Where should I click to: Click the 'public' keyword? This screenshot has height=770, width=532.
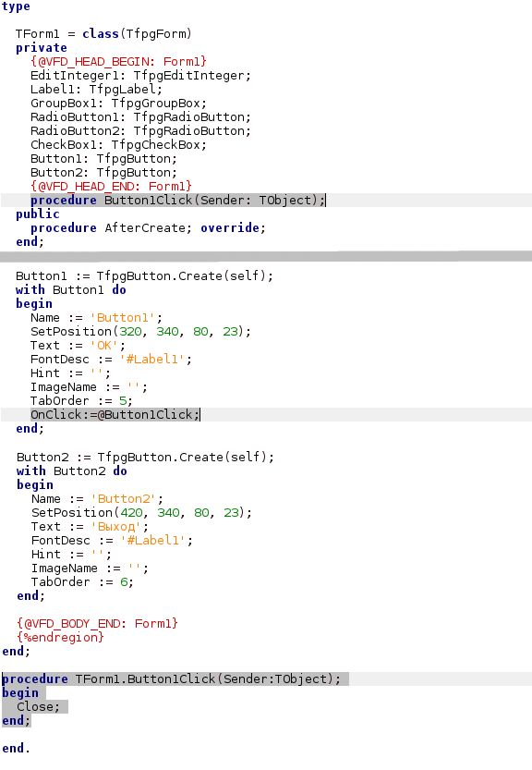click(x=38, y=214)
